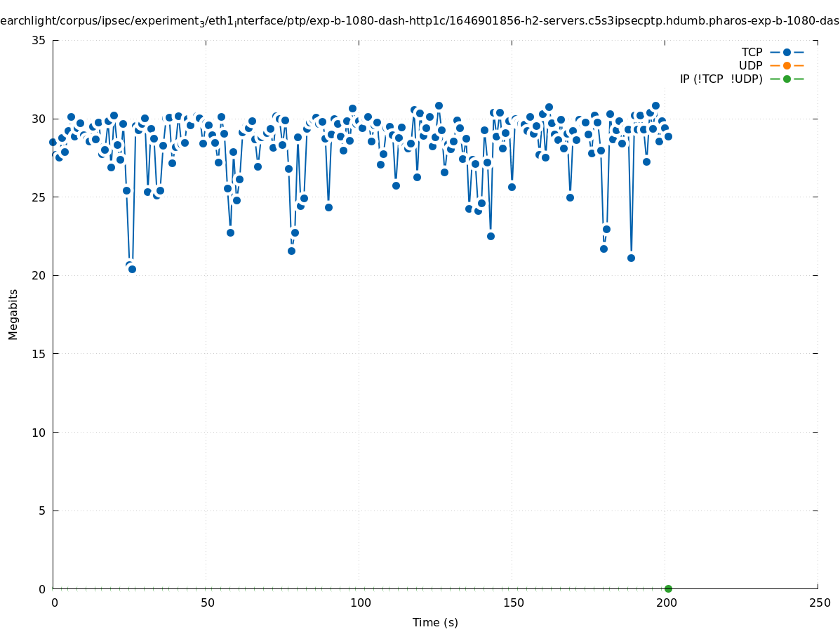Click the blue TCP legend marker

click(x=787, y=52)
